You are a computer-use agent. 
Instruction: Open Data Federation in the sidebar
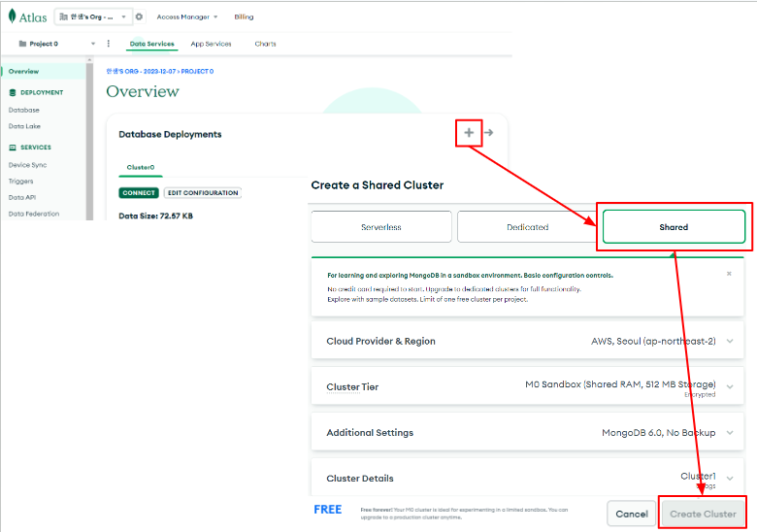34,214
